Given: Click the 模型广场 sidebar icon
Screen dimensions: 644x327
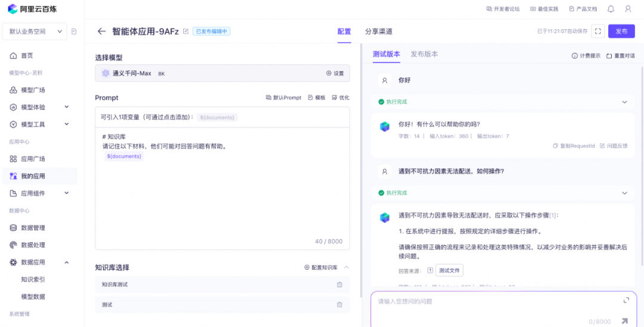Looking at the screenshot, I should coord(13,90).
